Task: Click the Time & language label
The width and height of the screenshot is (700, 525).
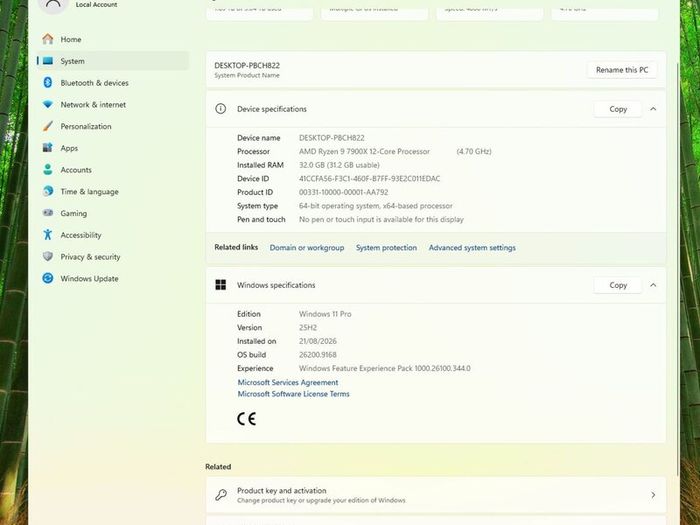Action: [x=90, y=192]
